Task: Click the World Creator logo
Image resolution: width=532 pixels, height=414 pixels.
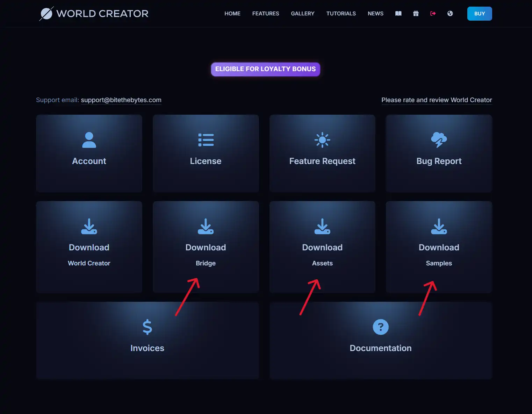Action: pos(94,14)
